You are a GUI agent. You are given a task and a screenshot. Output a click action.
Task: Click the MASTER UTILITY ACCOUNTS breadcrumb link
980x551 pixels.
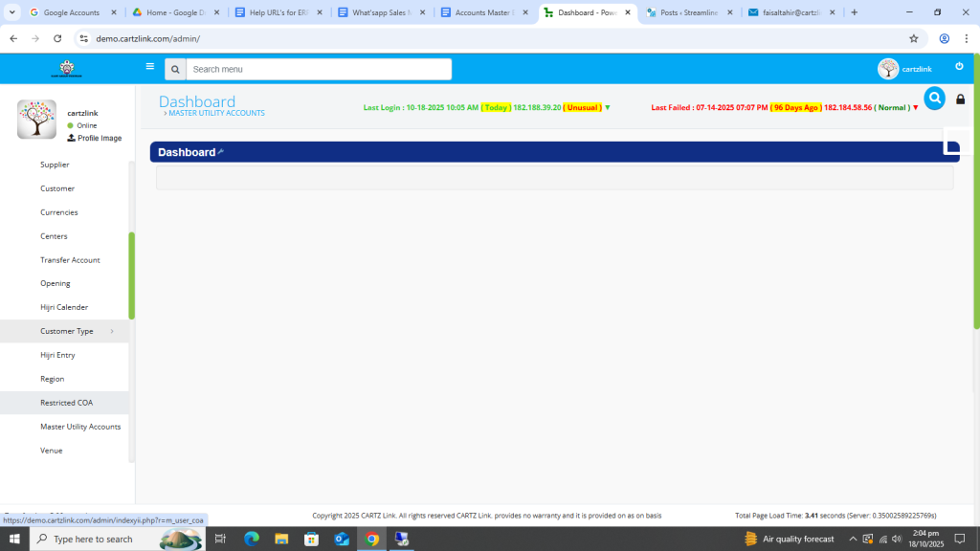click(x=216, y=114)
